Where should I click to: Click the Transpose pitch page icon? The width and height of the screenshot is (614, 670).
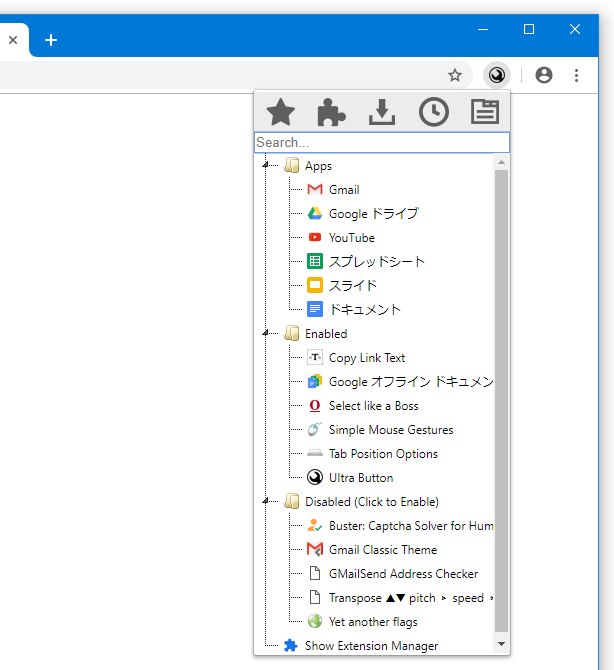click(x=315, y=597)
